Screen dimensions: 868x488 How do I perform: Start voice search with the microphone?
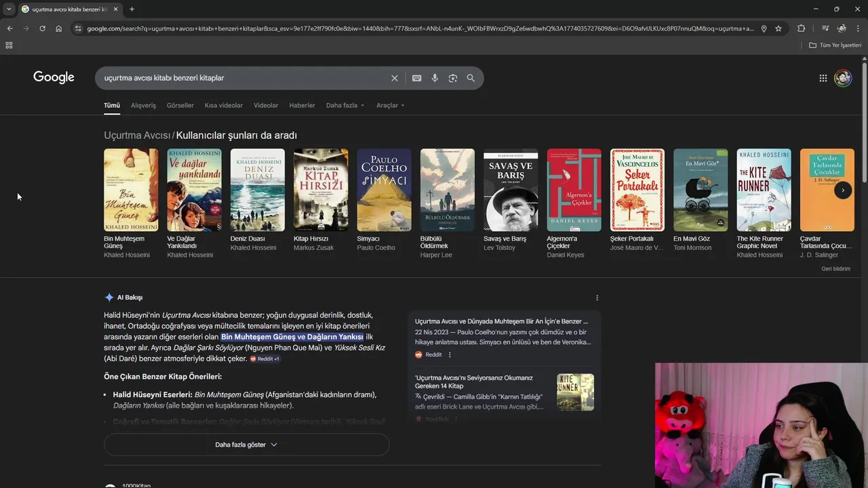click(435, 78)
